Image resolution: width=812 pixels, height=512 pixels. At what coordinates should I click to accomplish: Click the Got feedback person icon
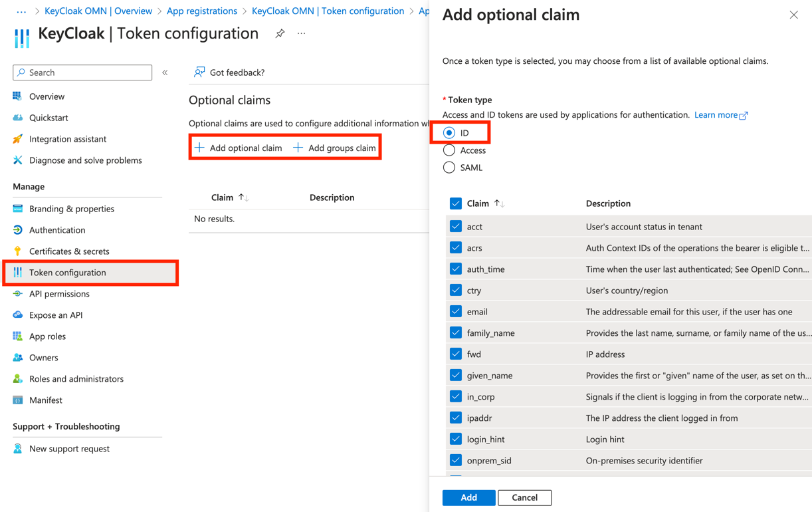[199, 72]
